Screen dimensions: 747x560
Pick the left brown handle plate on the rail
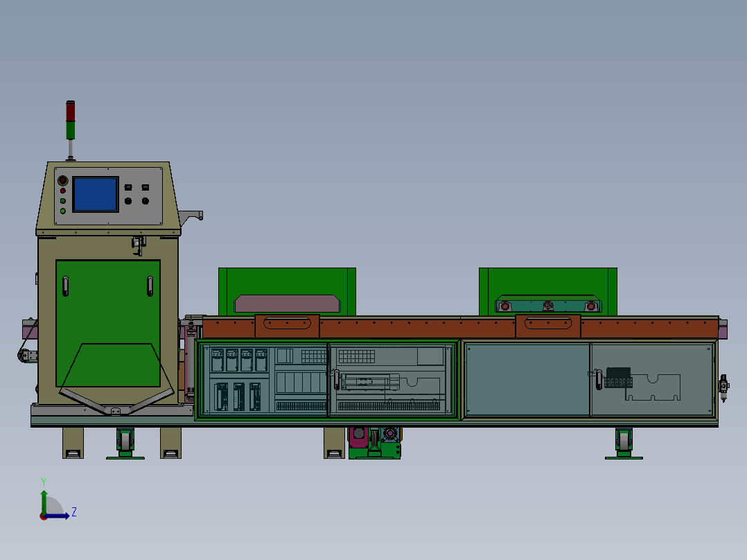[x=288, y=326]
